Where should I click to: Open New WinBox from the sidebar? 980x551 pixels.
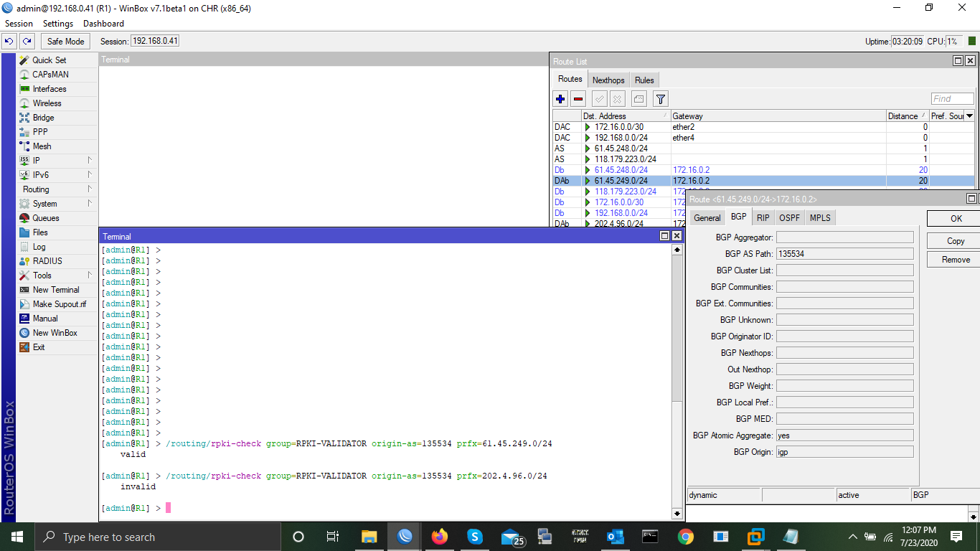pos(55,333)
